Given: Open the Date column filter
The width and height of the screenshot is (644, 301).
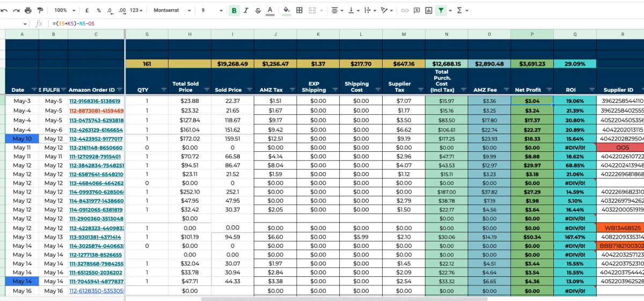Looking at the screenshot, I should (34, 90).
